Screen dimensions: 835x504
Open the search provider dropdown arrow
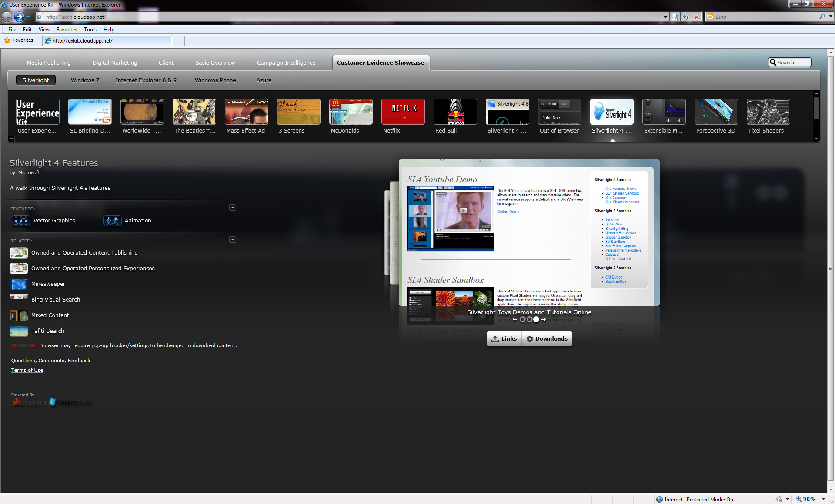coord(831,17)
